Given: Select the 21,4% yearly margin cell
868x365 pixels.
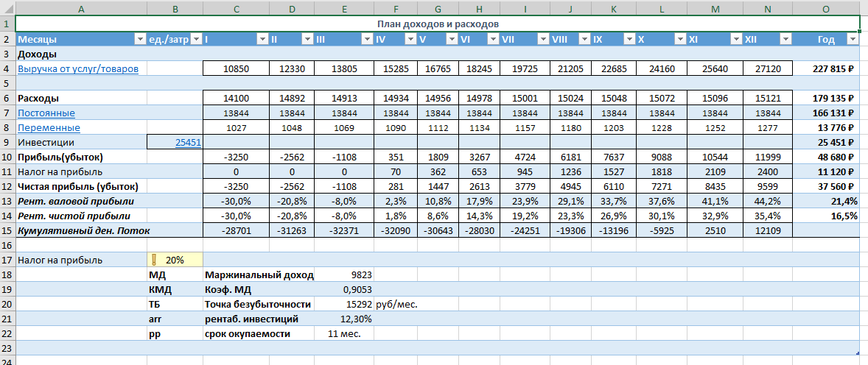Looking at the screenshot, I should (x=825, y=200).
